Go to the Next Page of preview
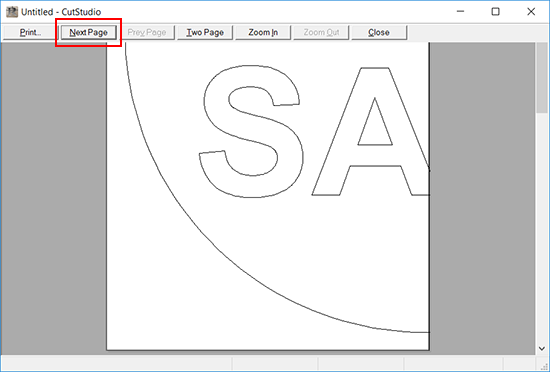The width and height of the screenshot is (550, 372). pos(88,33)
